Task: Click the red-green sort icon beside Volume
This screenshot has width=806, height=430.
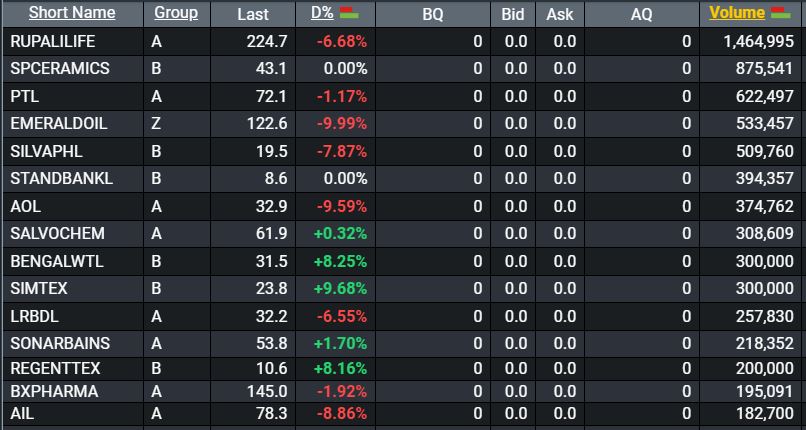Action: (x=782, y=13)
